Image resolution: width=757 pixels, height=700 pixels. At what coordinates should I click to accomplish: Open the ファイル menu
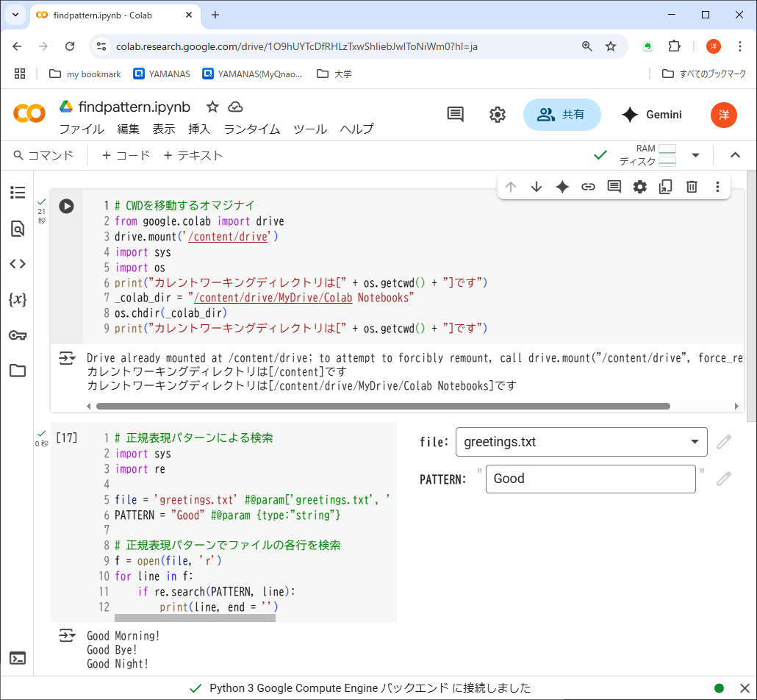click(82, 129)
